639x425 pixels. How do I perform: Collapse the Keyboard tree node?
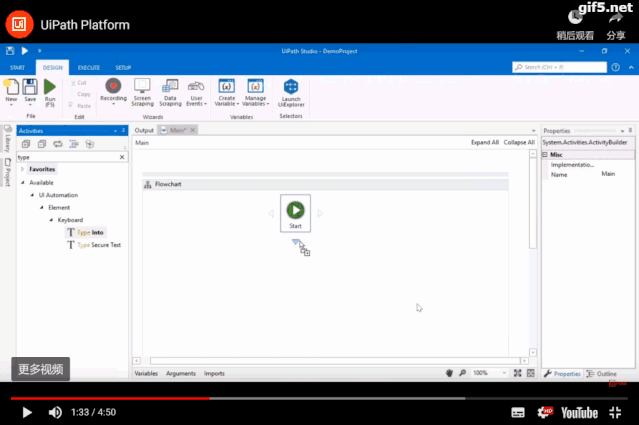pos(51,220)
